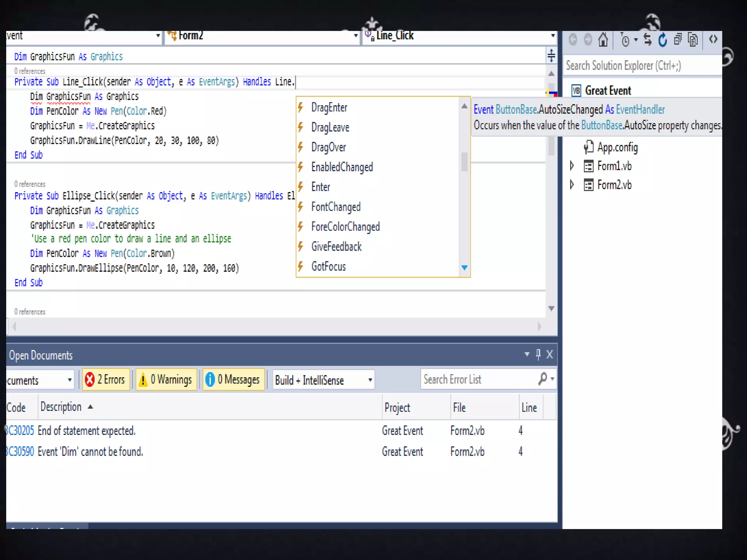Screen dimensions: 747x560
Task: Expand the Form1.vb tree node
Action: [x=572, y=166]
